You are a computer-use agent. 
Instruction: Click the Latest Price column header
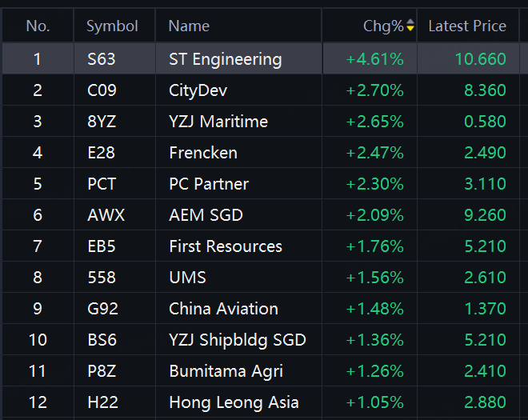coord(467,26)
